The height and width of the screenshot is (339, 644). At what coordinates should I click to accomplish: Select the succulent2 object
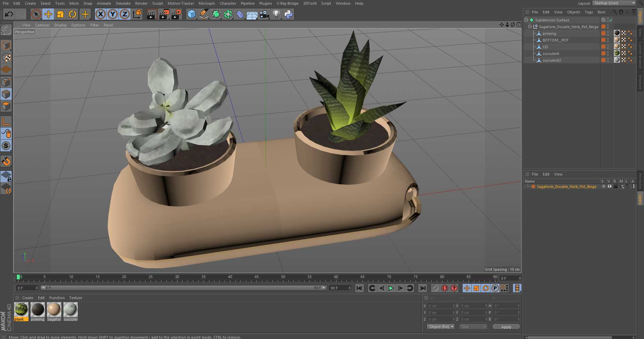tap(552, 60)
